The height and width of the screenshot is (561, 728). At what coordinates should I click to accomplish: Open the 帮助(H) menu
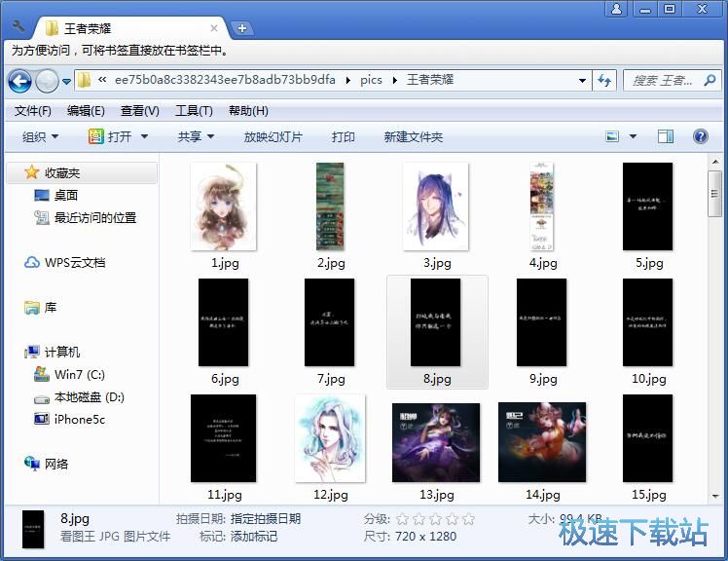[x=248, y=111]
